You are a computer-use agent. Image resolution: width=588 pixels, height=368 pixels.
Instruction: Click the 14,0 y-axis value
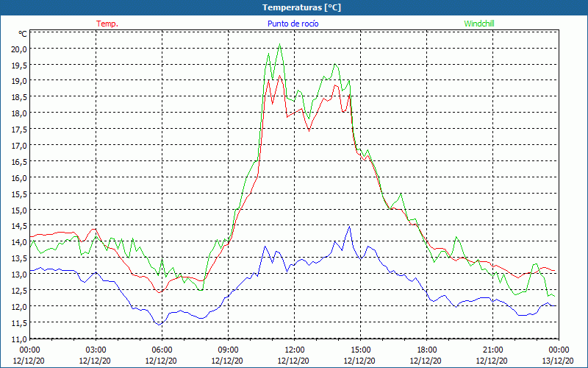[20, 242]
